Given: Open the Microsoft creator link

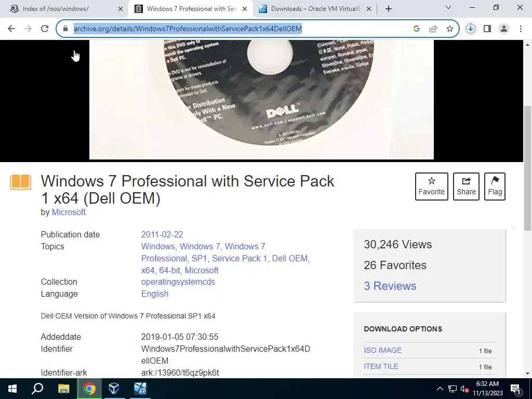Looking at the screenshot, I should tap(69, 212).
